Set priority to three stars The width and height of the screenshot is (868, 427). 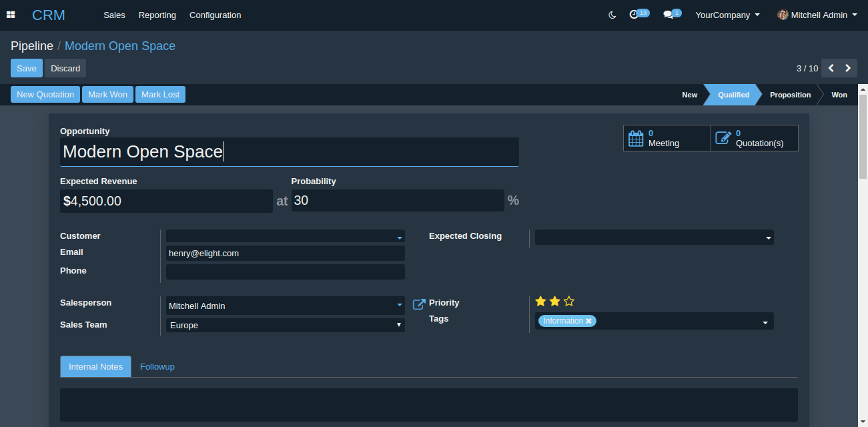pos(568,301)
